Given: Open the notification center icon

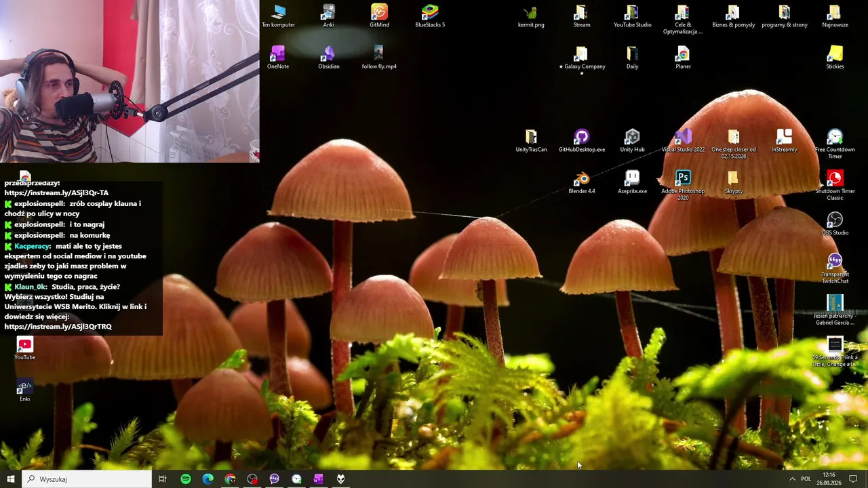Looking at the screenshot, I should (x=853, y=479).
